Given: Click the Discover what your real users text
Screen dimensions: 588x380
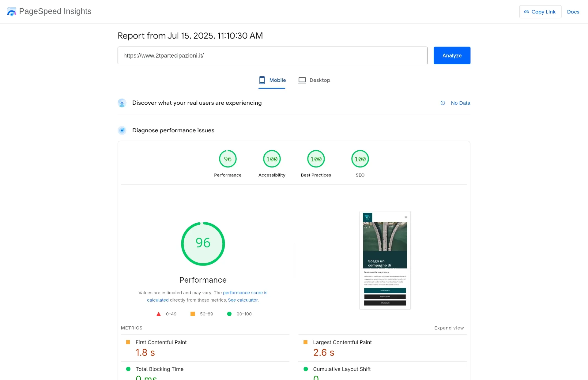Looking at the screenshot, I should [x=197, y=103].
